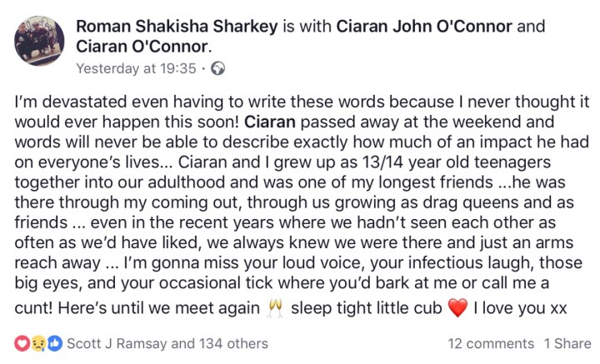Click the "1 Share" count

click(x=567, y=343)
